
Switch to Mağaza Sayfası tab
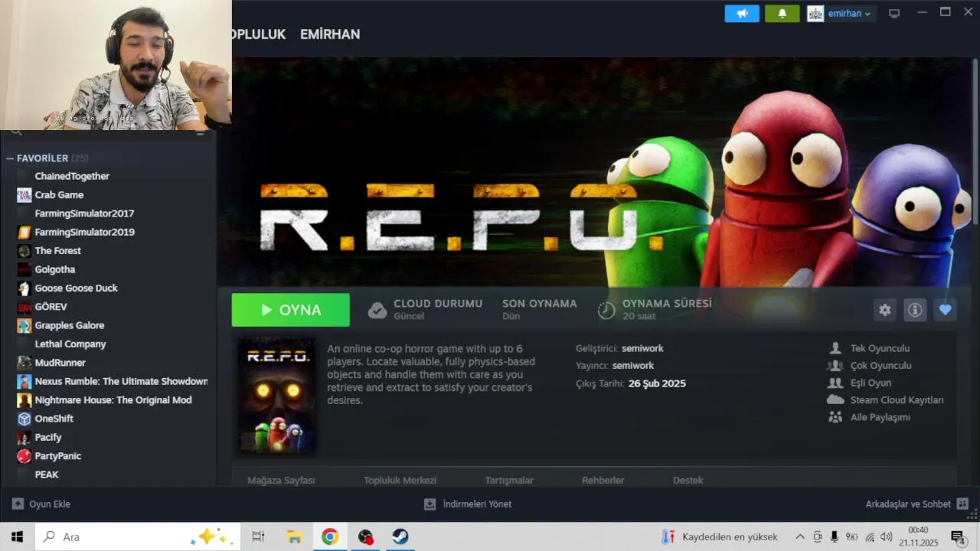[x=281, y=480]
